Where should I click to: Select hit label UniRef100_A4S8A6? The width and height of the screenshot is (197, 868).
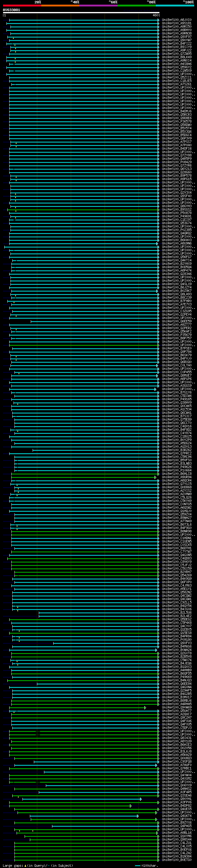pos(177,64)
